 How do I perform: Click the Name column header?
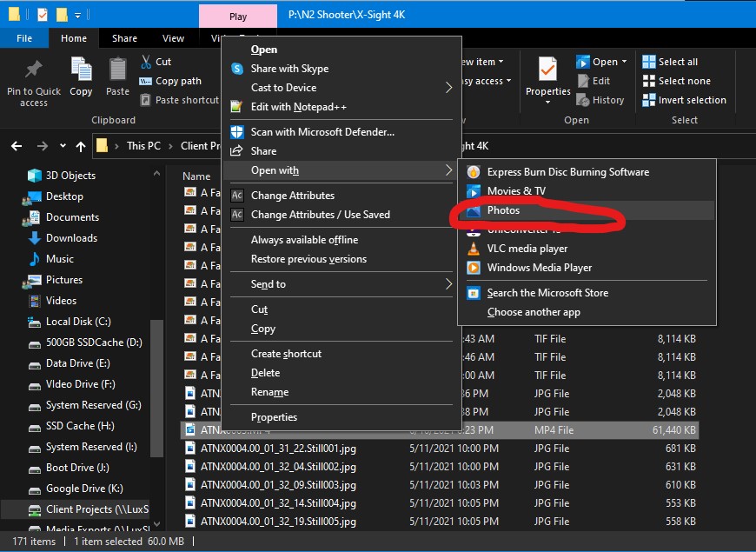(x=196, y=176)
